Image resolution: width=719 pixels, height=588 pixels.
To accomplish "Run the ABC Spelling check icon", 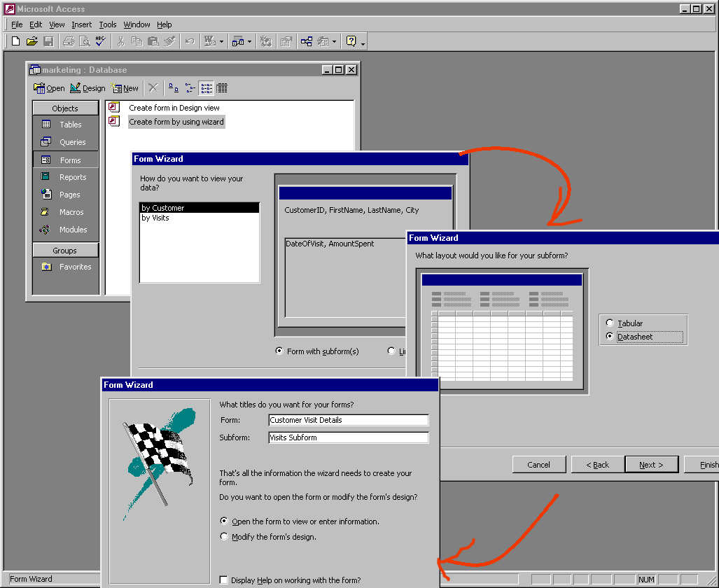I will [x=100, y=41].
